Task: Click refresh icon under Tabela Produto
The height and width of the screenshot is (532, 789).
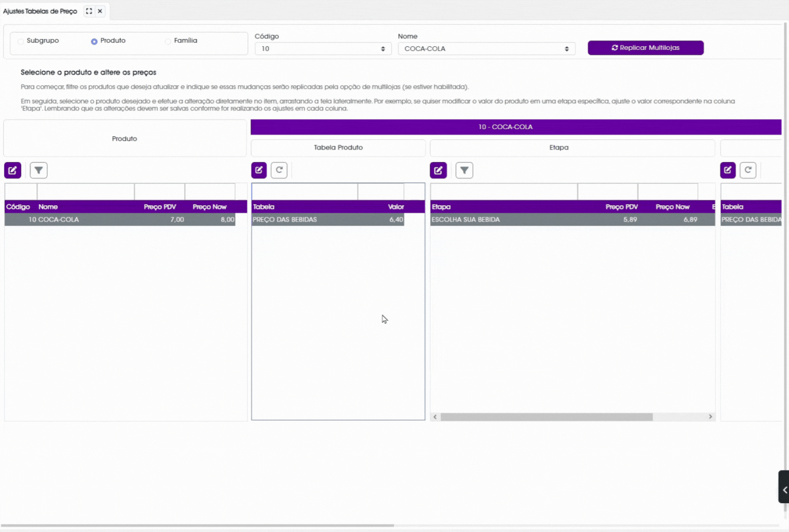Action: tap(279, 170)
